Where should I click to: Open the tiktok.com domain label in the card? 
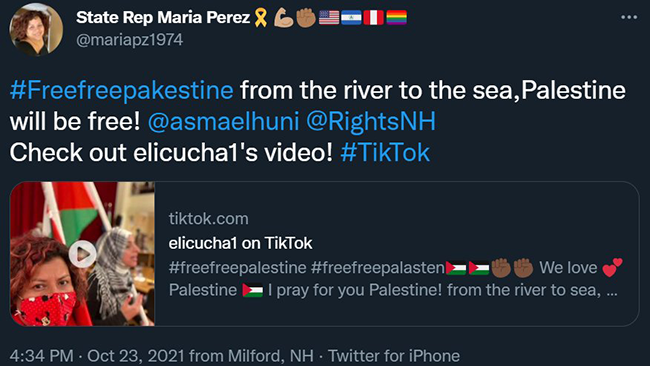click(x=209, y=218)
